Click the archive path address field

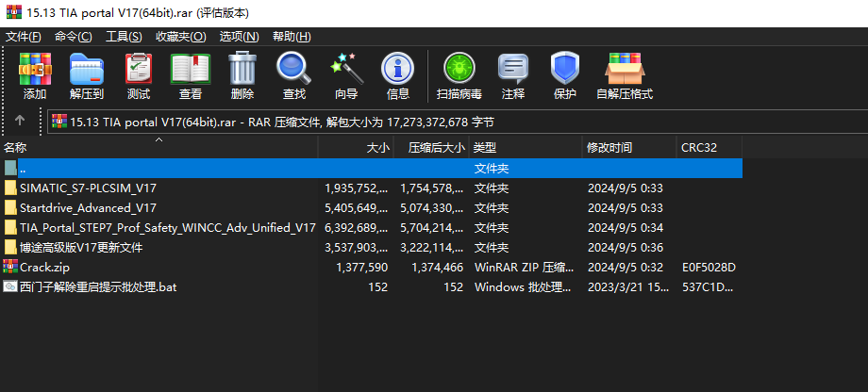458,122
